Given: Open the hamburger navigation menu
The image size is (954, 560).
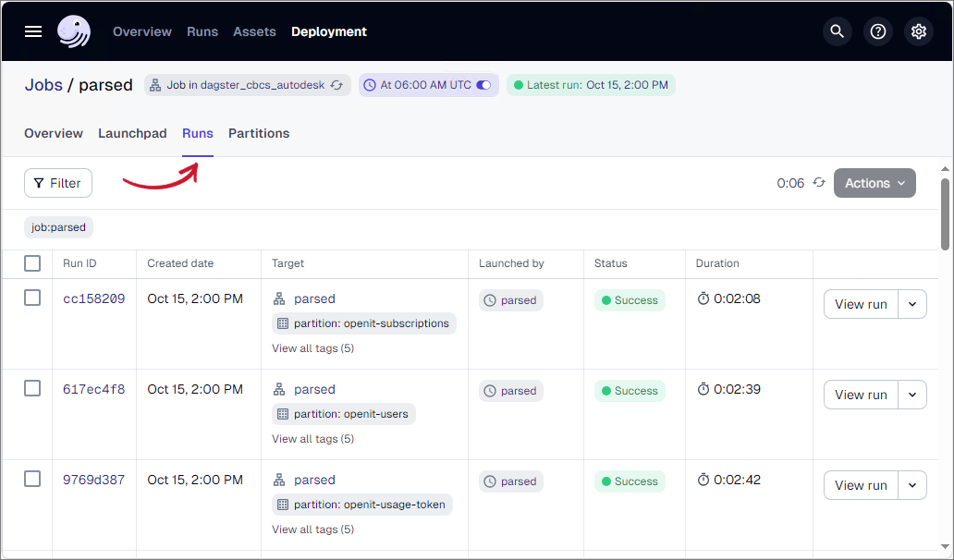Looking at the screenshot, I should click(33, 31).
